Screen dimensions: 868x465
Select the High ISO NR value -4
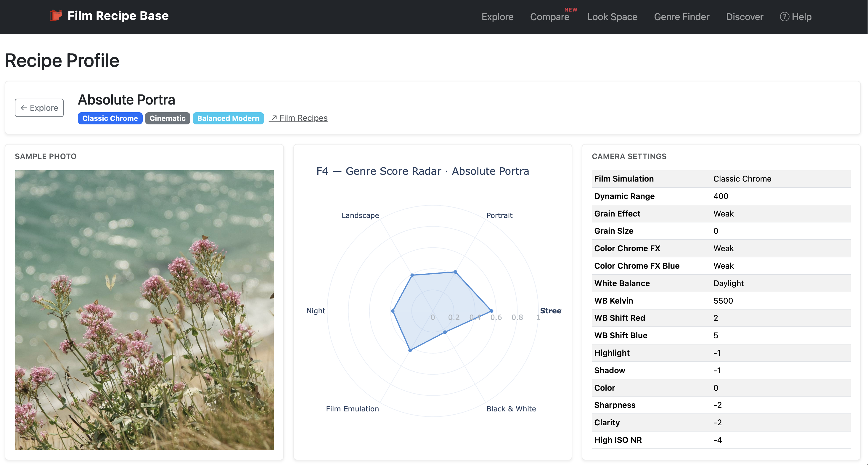(718, 440)
